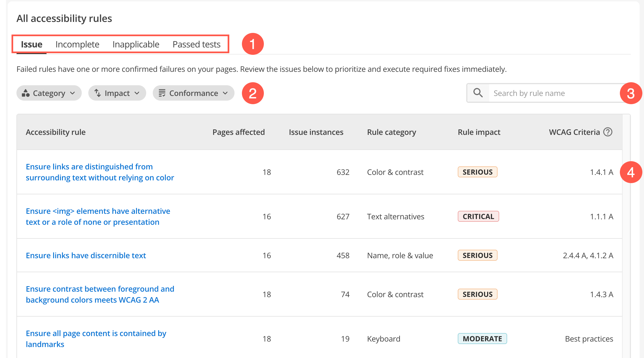This screenshot has width=644, height=358.
Task: Select the Issue tab
Action: pyautogui.click(x=32, y=44)
